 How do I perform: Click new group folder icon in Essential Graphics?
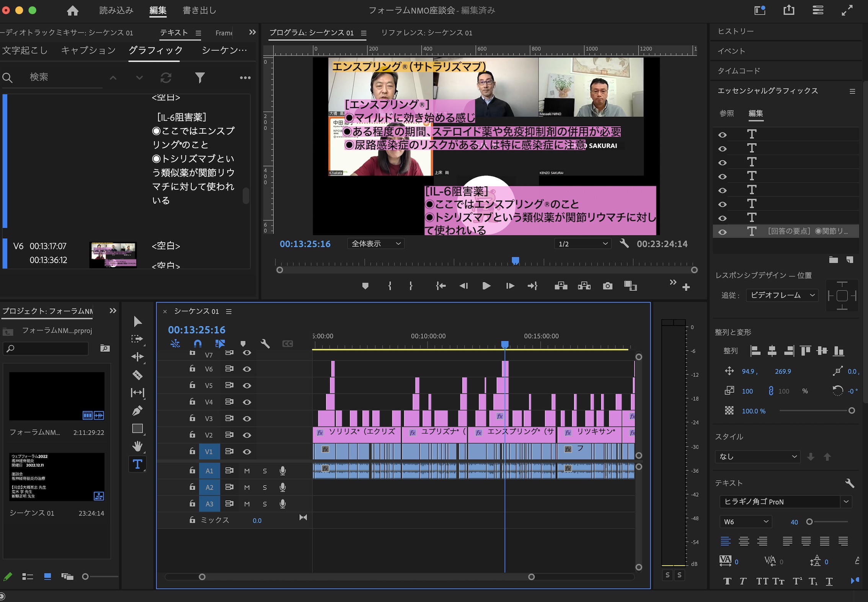834,260
